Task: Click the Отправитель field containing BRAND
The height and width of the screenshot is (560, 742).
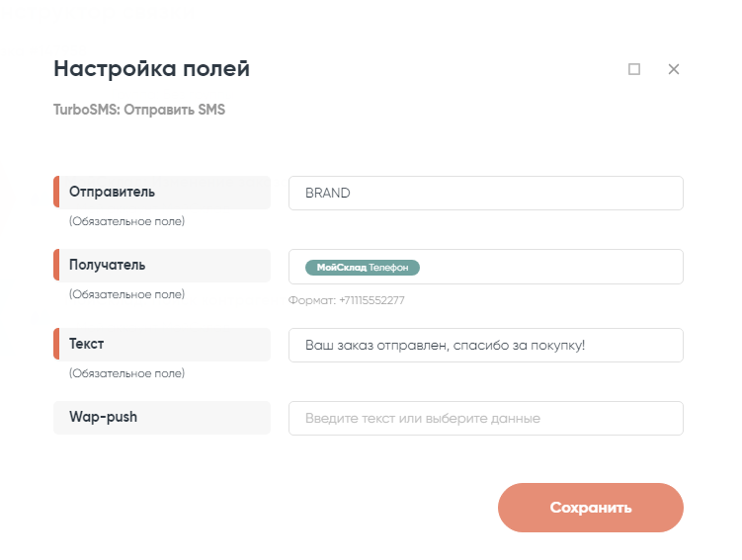Action: 485,194
